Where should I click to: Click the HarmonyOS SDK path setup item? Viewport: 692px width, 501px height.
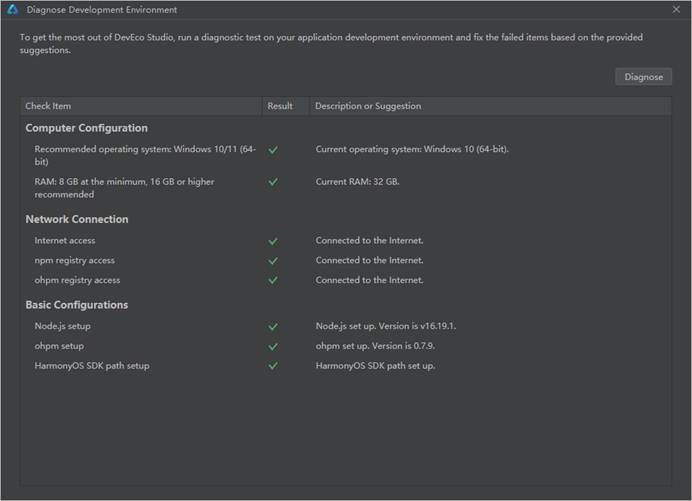click(x=92, y=366)
